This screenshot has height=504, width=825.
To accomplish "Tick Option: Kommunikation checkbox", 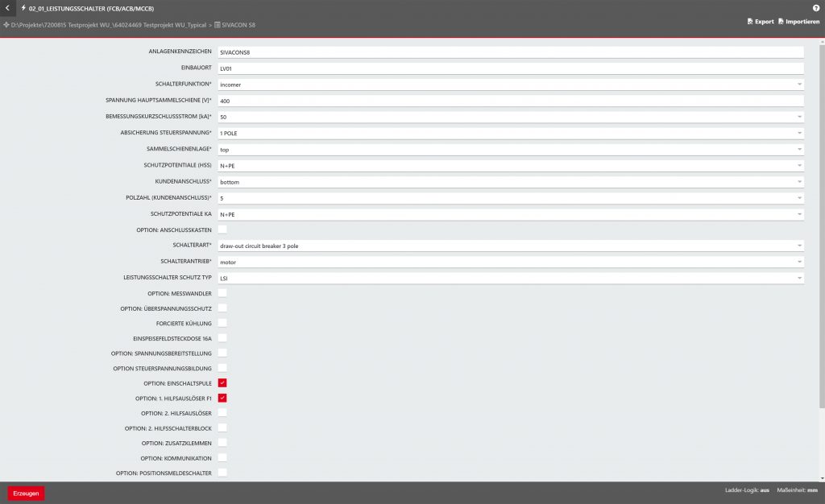I will point(222,457).
